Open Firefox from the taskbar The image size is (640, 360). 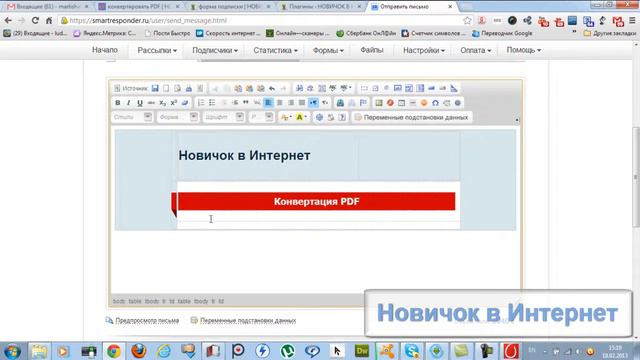pos(139,351)
